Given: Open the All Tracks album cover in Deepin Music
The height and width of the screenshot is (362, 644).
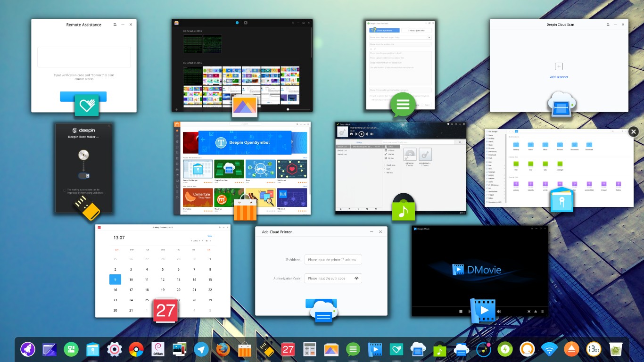Looking at the screenshot, I should [x=410, y=155].
